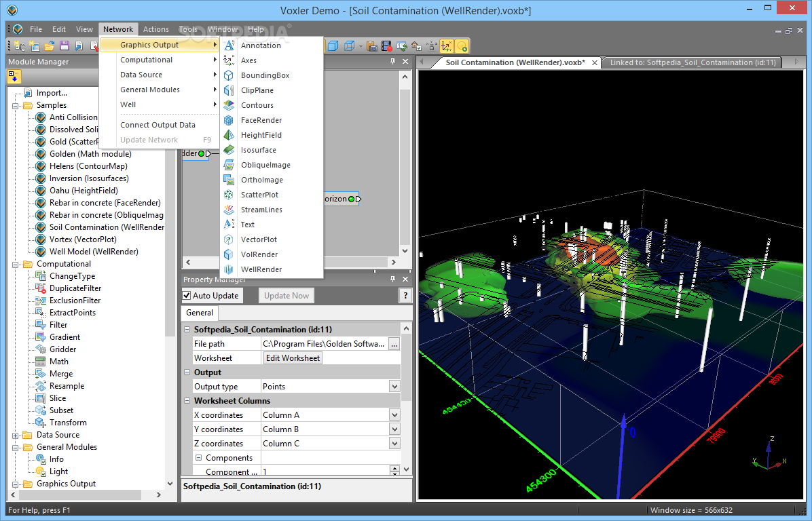
Task: Collapse the Samples folder
Action: tap(15, 106)
